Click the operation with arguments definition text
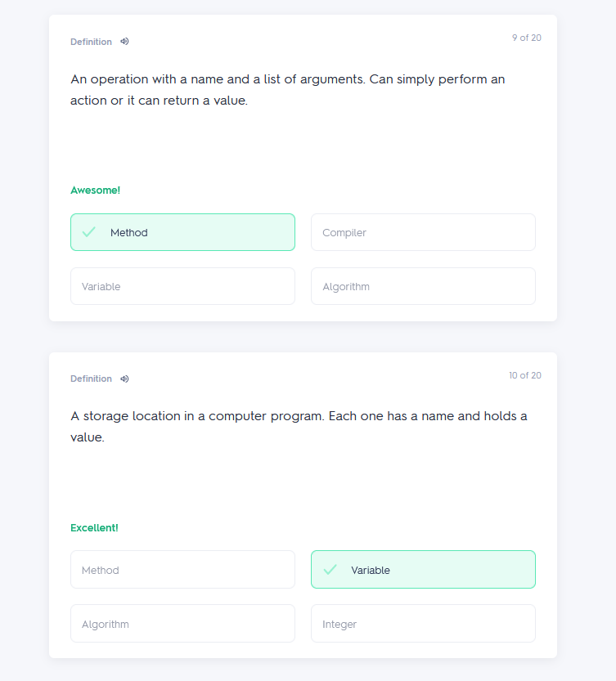This screenshot has width=616, height=681. [288, 90]
